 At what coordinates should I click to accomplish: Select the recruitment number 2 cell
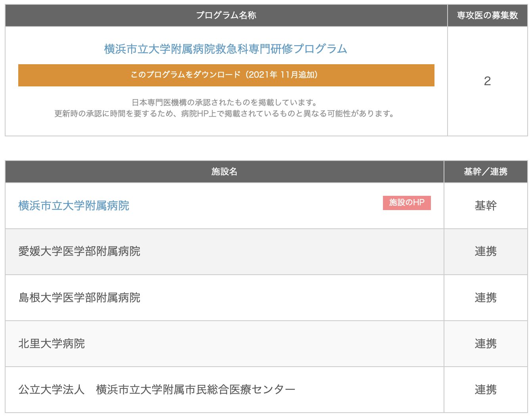(x=487, y=81)
